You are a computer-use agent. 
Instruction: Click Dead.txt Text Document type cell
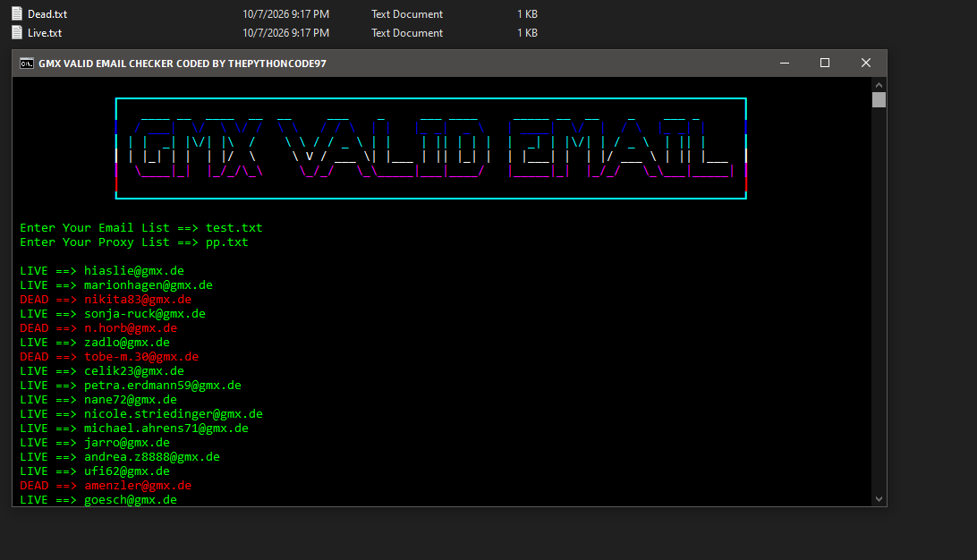[407, 13]
